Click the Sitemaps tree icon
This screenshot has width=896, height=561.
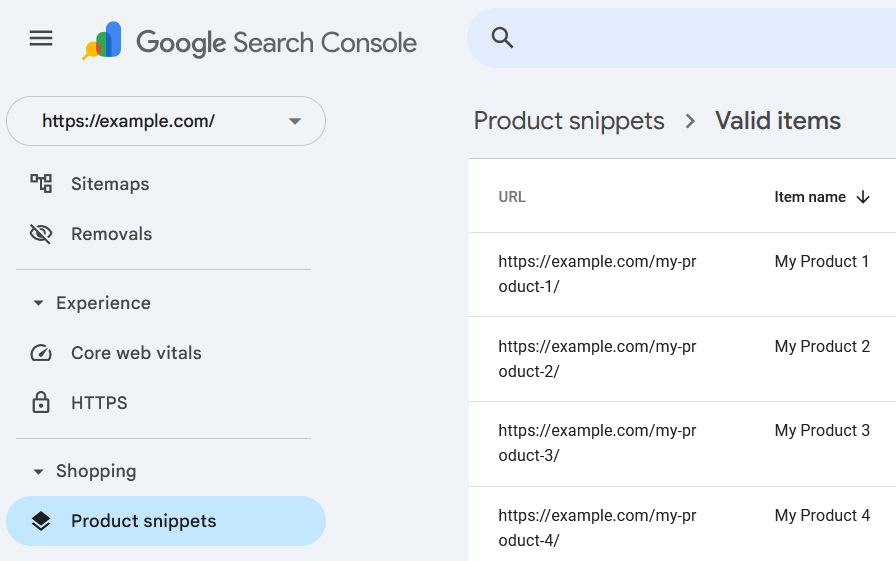(x=41, y=183)
